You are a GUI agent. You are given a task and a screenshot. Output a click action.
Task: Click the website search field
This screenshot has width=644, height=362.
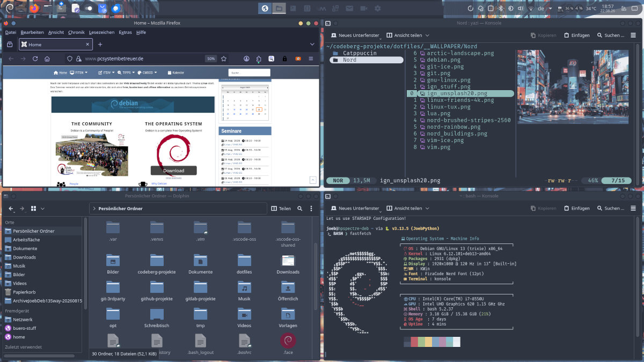(249, 72)
